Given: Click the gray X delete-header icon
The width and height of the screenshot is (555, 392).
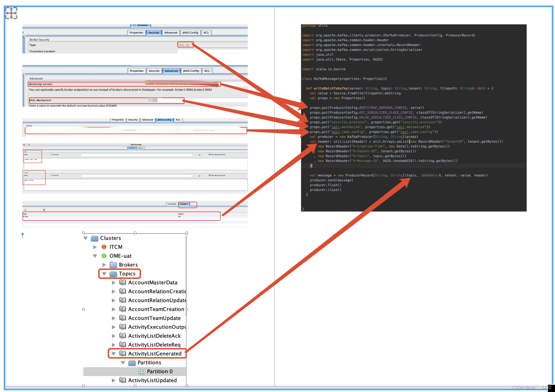Looking at the screenshot, I should coord(44,210).
